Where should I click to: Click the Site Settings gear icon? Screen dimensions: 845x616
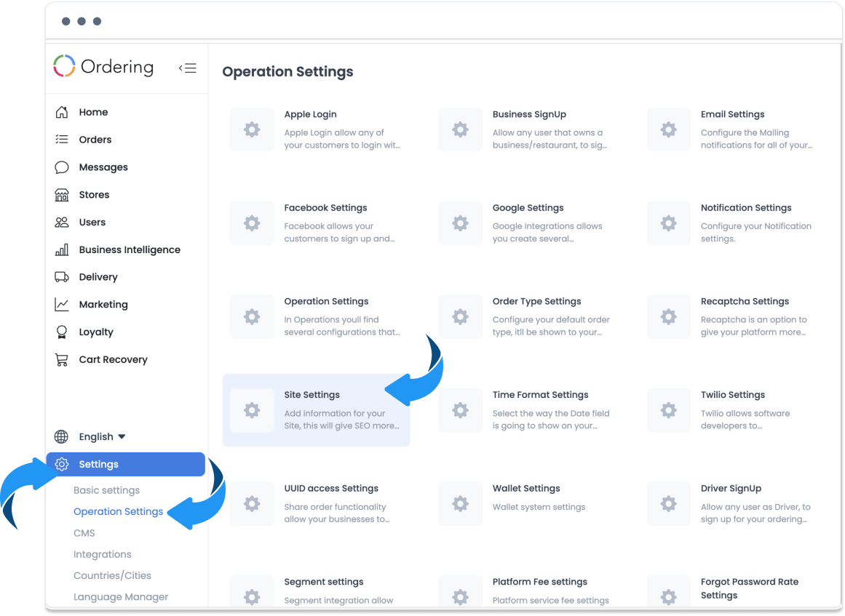252,410
